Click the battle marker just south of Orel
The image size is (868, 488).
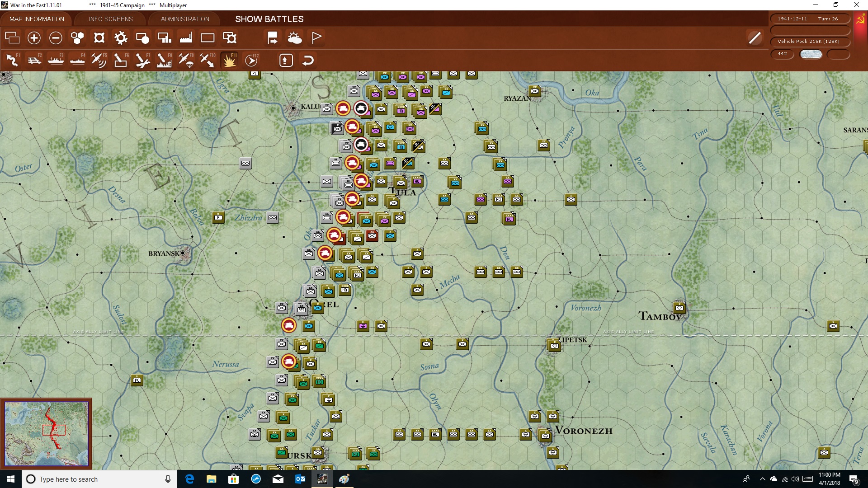tap(289, 325)
